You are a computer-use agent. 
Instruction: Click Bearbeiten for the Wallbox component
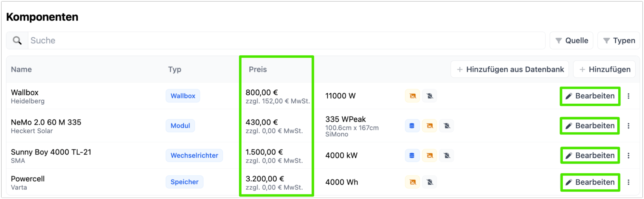(x=590, y=96)
